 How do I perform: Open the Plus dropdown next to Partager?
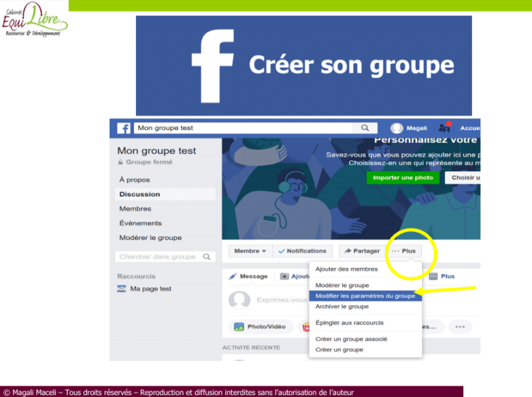(x=403, y=251)
